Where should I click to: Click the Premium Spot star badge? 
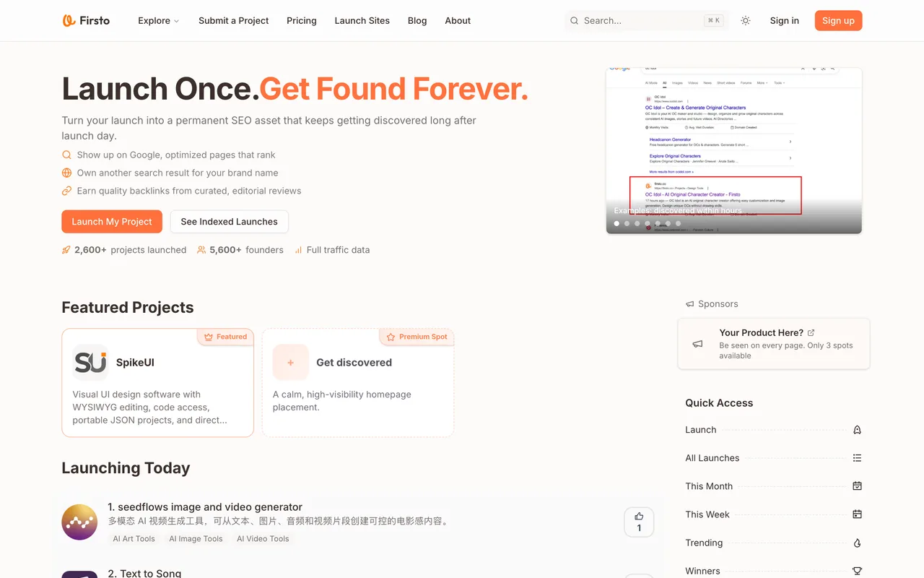coord(417,337)
